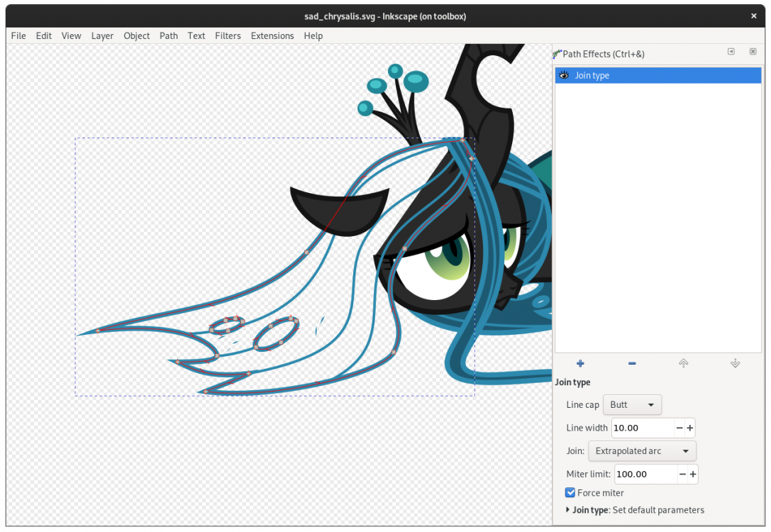Move the selected path effect up in the list
This screenshot has height=532, width=771.
683,363
